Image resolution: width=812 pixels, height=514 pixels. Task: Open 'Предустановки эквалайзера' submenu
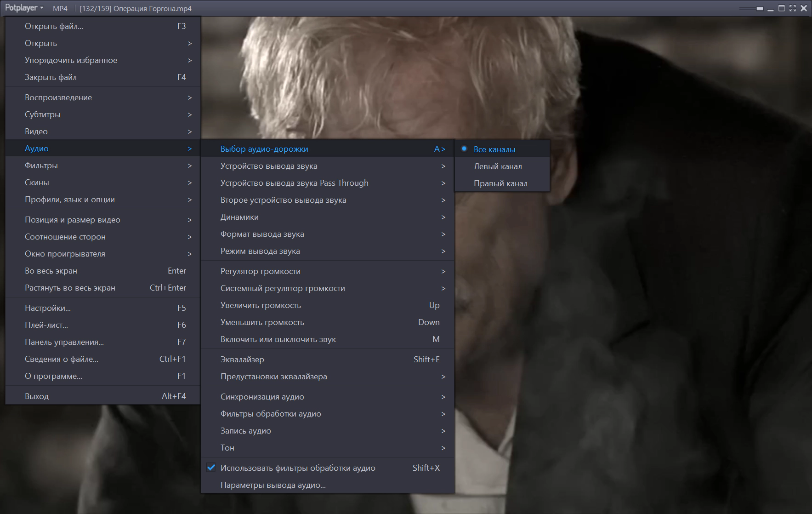coord(328,377)
